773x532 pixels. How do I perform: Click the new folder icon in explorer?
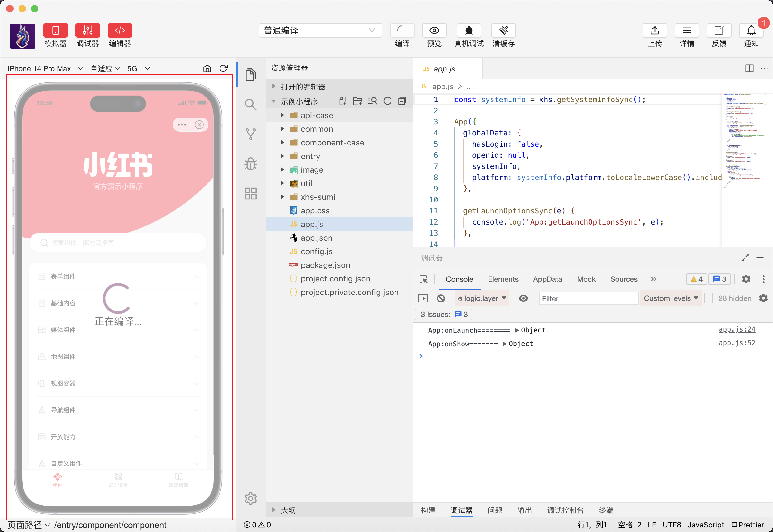(x=357, y=101)
